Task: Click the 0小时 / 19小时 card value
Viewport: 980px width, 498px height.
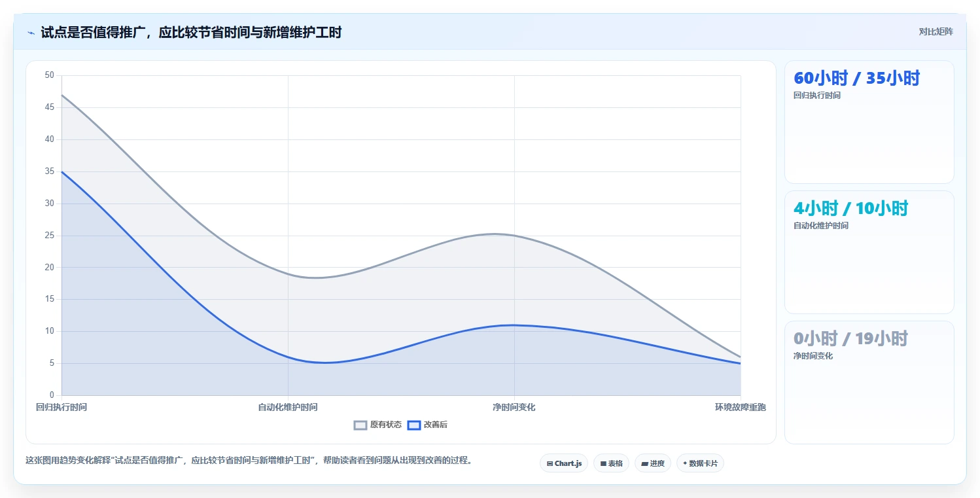Action: [850, 339]
